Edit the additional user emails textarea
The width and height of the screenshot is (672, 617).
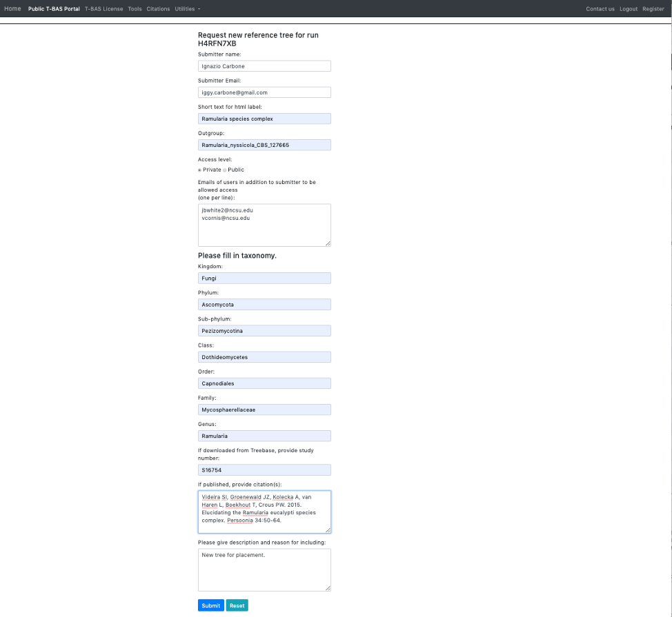coord(264,225)
